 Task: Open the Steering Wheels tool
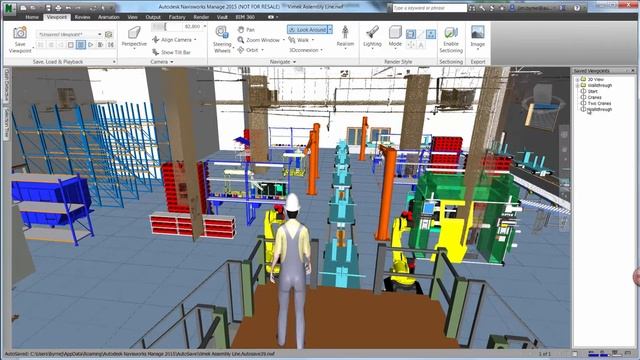222,39
